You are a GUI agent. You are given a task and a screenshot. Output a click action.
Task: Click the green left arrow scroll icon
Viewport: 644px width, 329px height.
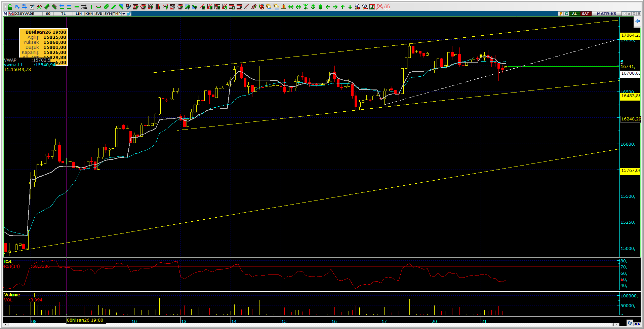pos(328,7)
